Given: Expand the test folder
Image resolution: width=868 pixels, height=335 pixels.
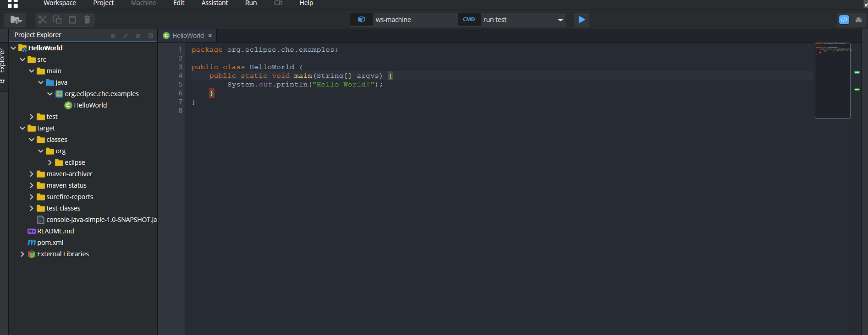Looking at the screenshot, I should pyautogui.click(x=32, y=117).
